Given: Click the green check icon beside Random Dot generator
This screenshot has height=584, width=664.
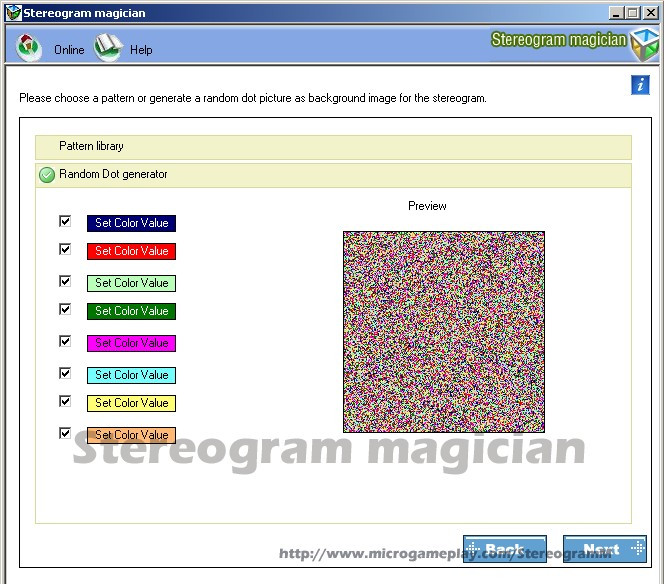Looking at the screenshot, I should click(x=47, y=175).
